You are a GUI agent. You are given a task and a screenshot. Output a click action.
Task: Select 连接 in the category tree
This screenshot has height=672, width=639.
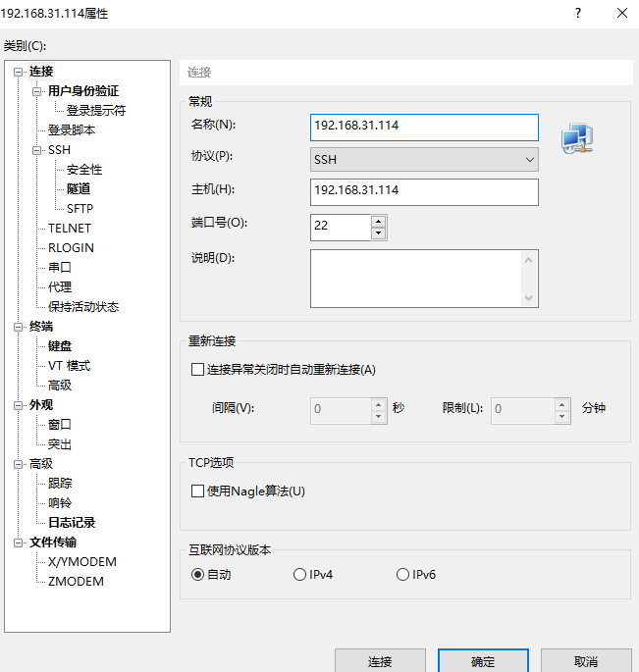click(x=41, y=72)
